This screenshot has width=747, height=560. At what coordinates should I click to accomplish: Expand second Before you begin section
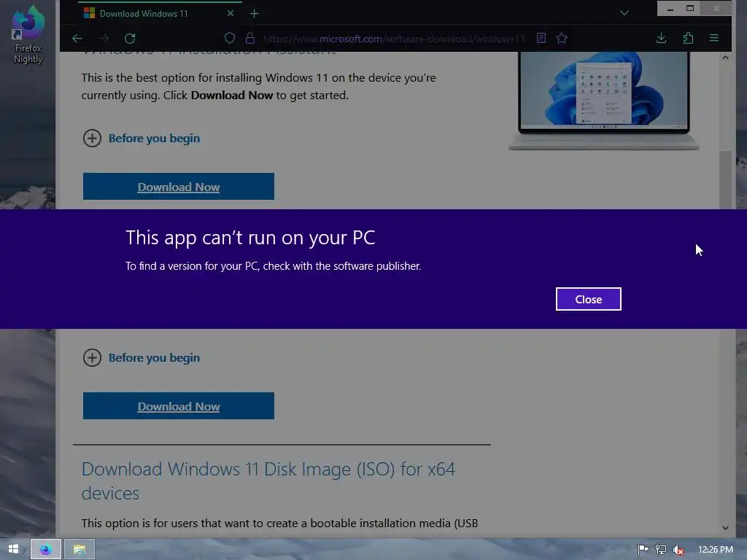[x=142, y=358]
